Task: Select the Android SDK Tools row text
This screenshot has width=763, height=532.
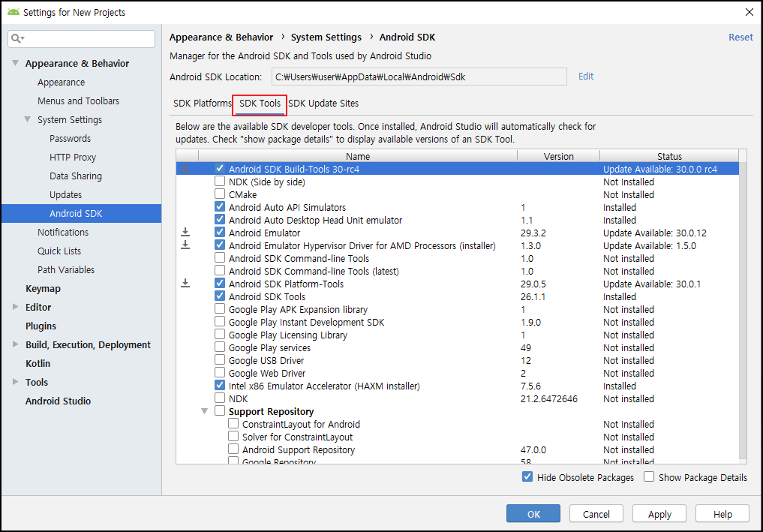Action: coord(267,296)
